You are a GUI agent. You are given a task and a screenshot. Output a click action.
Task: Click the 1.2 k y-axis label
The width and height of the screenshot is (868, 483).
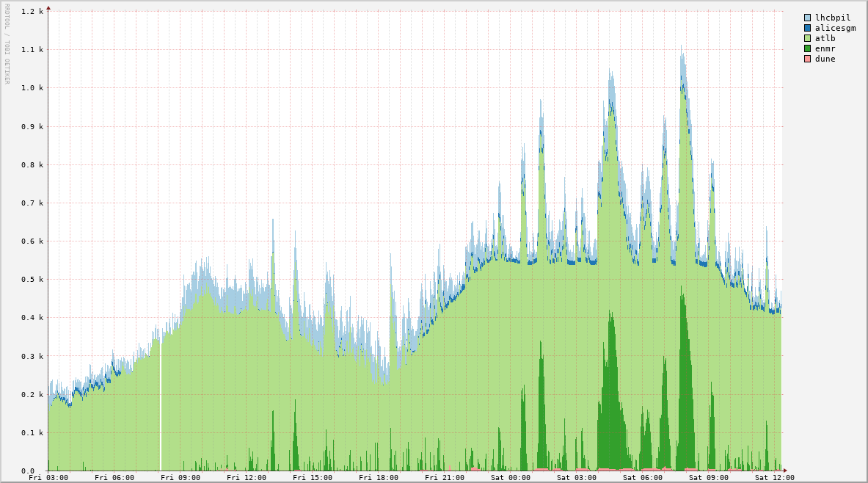[x=32, y=12]
